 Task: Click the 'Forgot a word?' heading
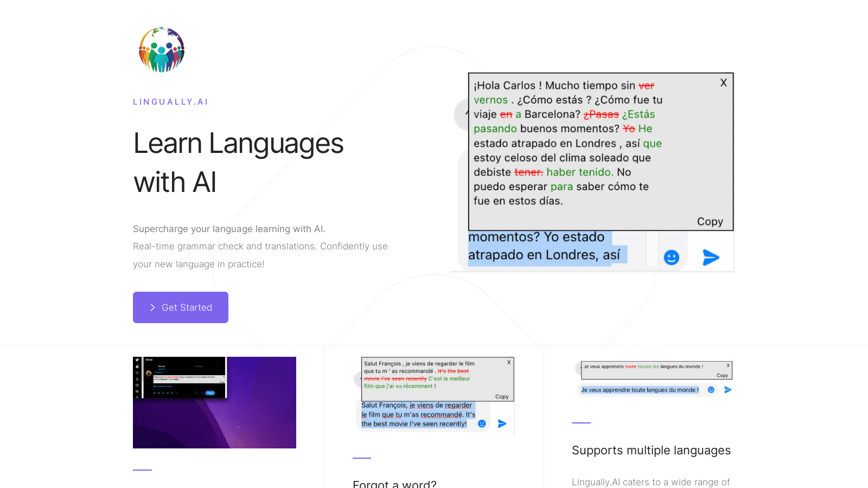click(x=394, y=484)
